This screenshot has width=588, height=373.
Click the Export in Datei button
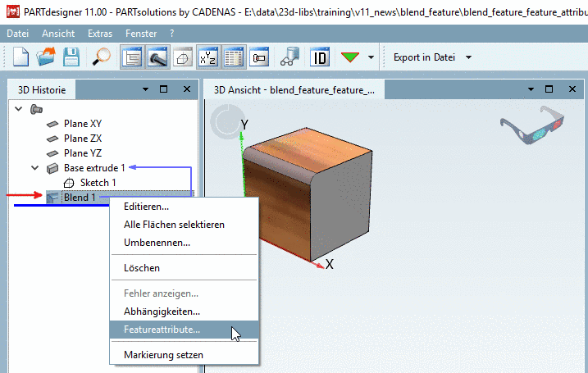424,57
